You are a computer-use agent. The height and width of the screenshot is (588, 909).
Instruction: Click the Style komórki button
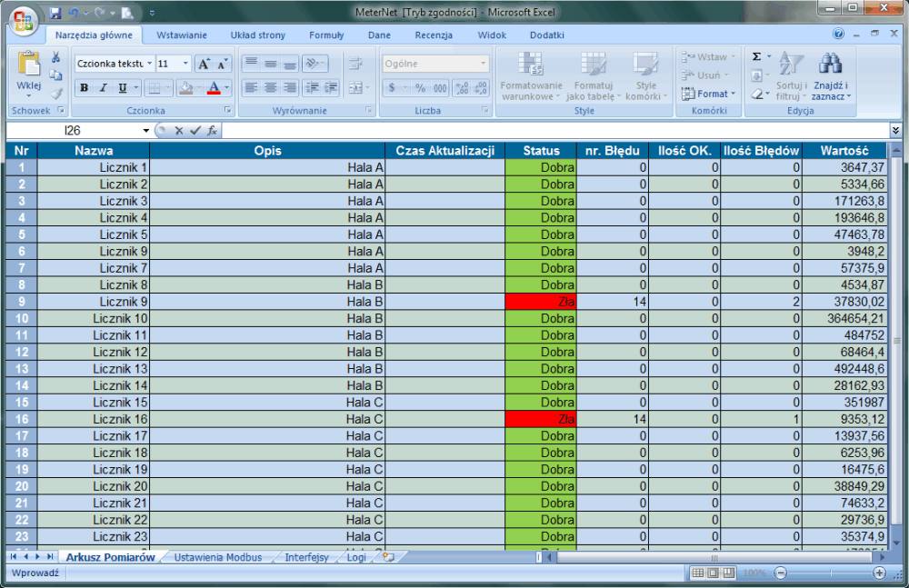coord(645,75)
